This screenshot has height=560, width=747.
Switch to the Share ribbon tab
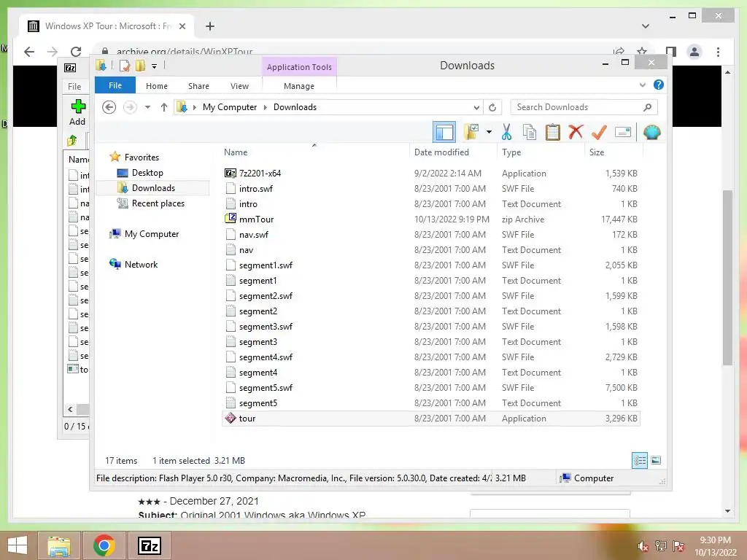click(198, 86)
